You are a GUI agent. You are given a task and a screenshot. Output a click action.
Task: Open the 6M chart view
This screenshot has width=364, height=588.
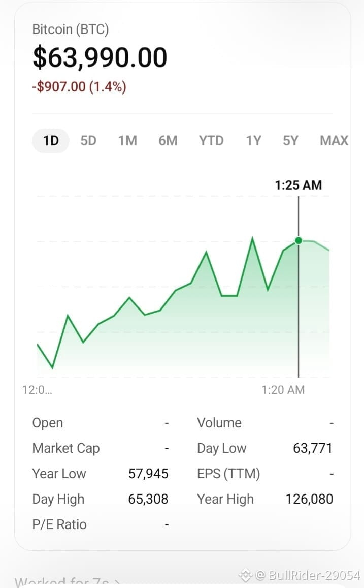pyautogui.click(x=168, y=141)
